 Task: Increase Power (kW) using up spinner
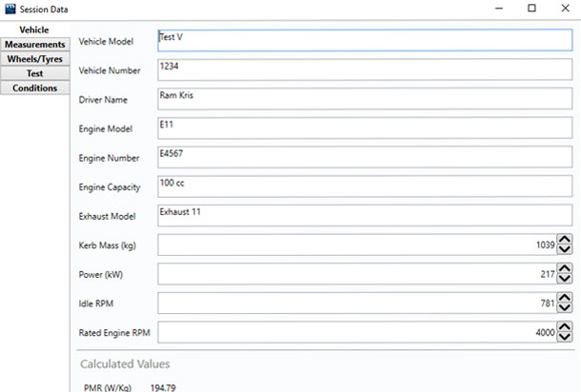click(565, 268)
